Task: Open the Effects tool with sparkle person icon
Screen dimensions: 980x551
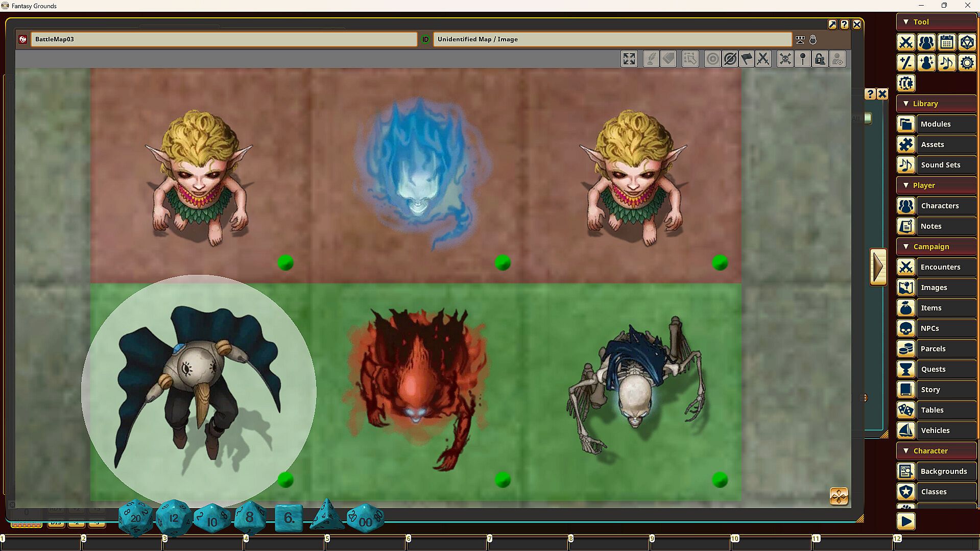Action: (926, 63)
